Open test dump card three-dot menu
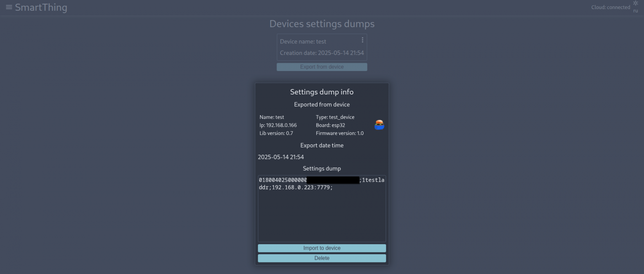 (362, 40)
